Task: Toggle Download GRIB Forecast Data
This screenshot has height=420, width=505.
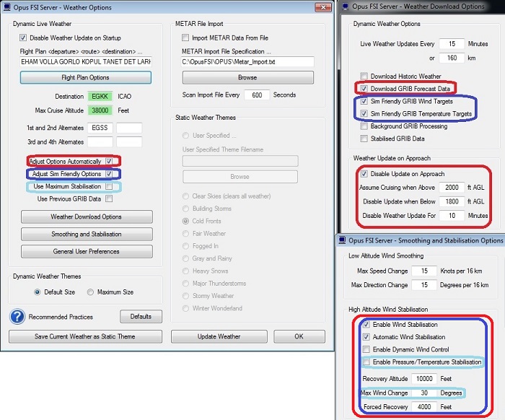Action: point(364,89)
